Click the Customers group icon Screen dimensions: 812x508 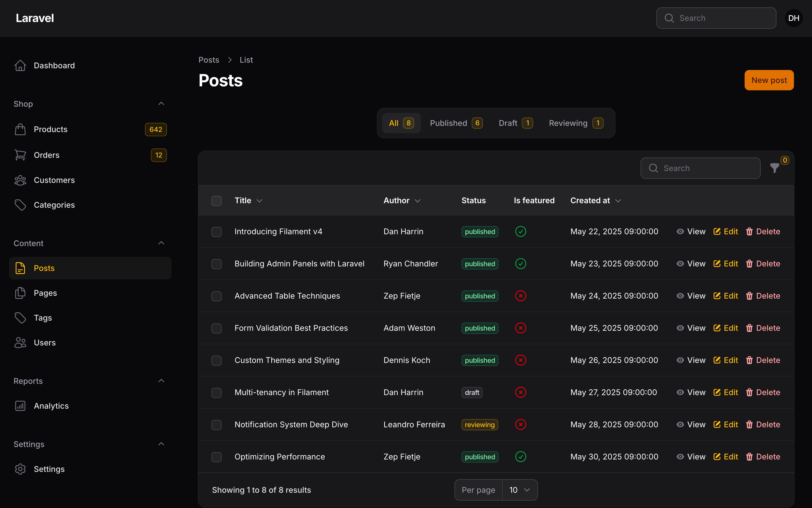pyautogui.click(x=20, y=180)
